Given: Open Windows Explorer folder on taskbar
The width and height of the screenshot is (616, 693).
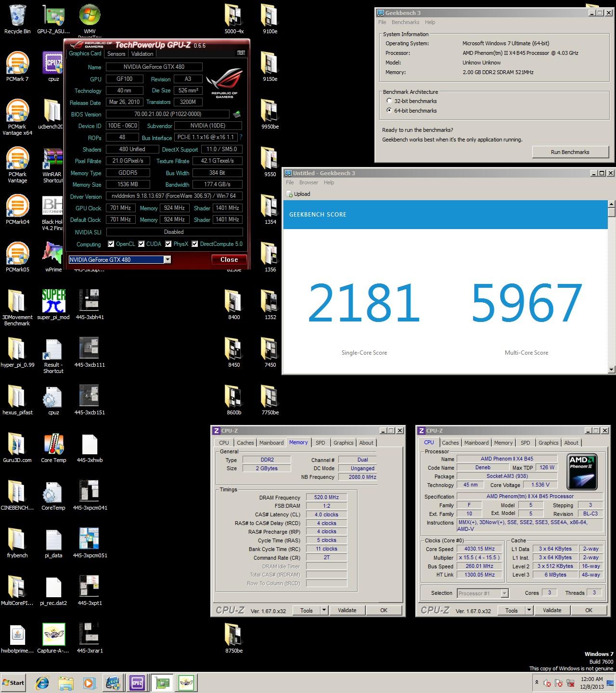Looking at the screenshot, I should [x=66, y=682].
